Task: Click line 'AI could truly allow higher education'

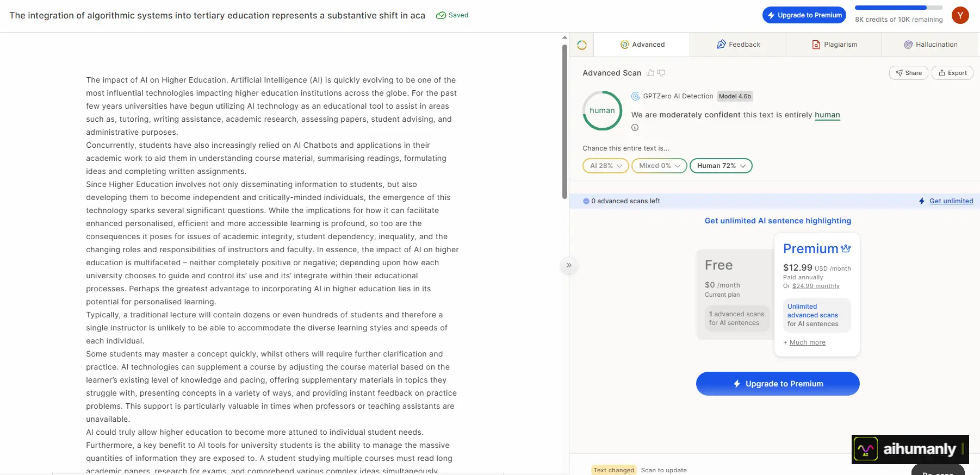Action: pyautogui.click(x=255, y=432)
